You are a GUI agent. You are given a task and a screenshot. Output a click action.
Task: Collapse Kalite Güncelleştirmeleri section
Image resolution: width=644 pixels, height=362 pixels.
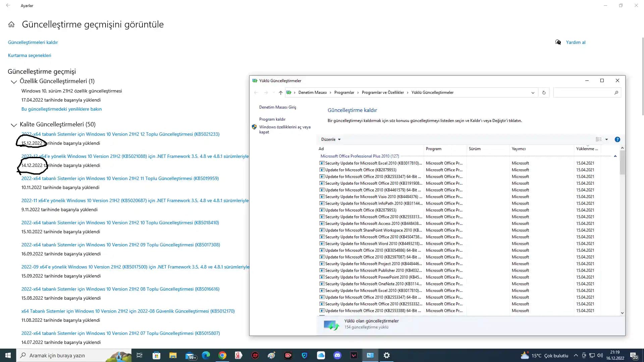tap(14, 125)
